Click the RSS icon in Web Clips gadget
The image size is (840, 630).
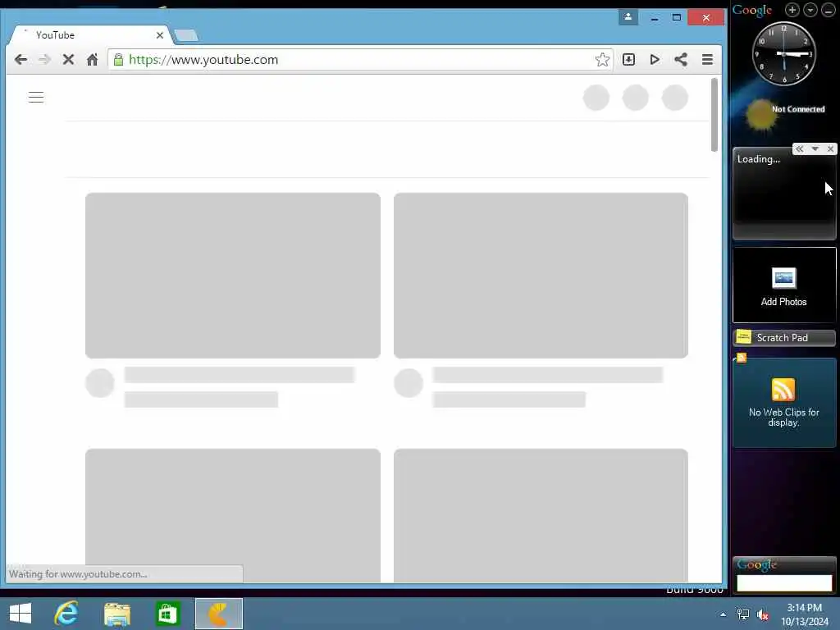pos(783,390)
